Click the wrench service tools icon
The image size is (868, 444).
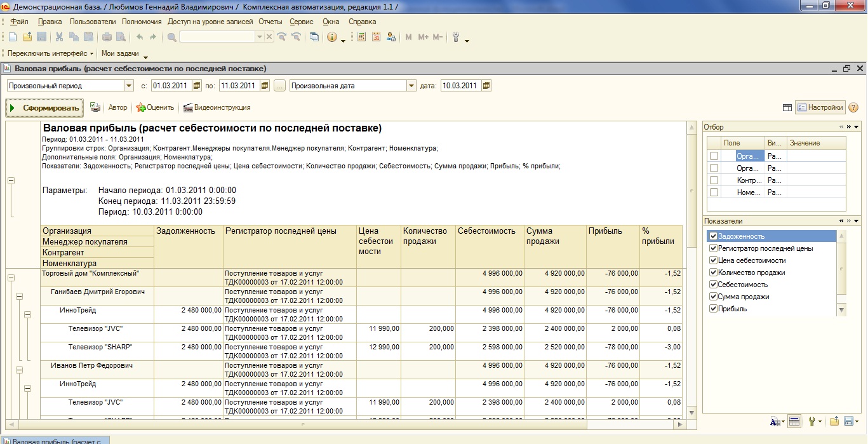click(x=456, y=37)
